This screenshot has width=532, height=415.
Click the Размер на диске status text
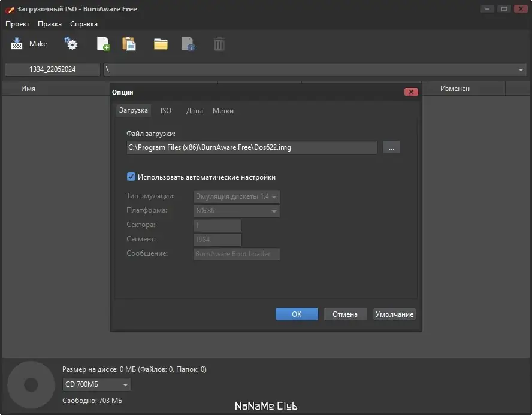[x=134, y=369]
